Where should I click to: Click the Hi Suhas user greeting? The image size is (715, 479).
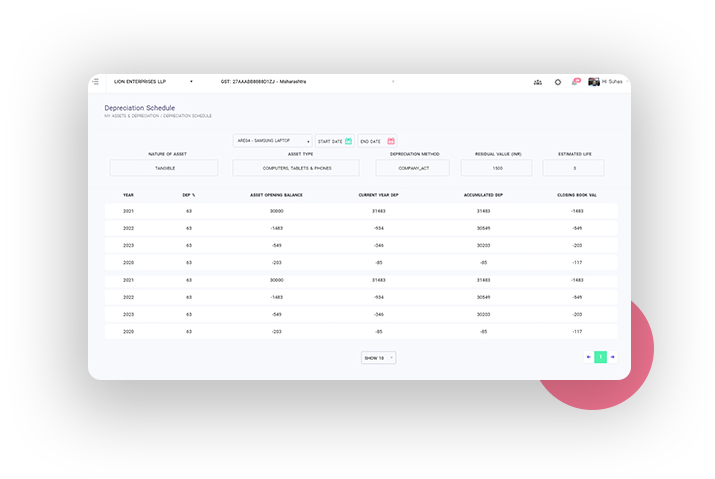612,82
